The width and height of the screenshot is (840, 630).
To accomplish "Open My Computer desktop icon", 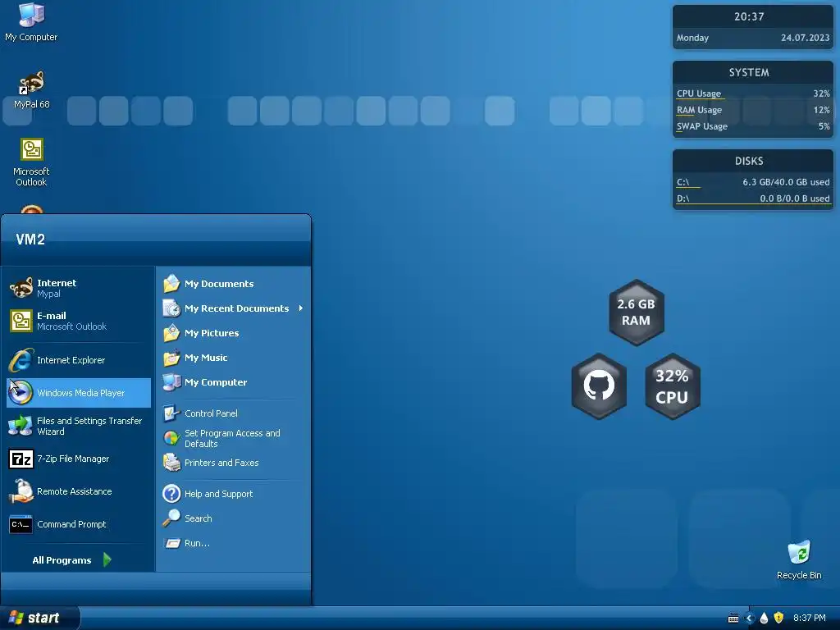I will coord(31,22).
